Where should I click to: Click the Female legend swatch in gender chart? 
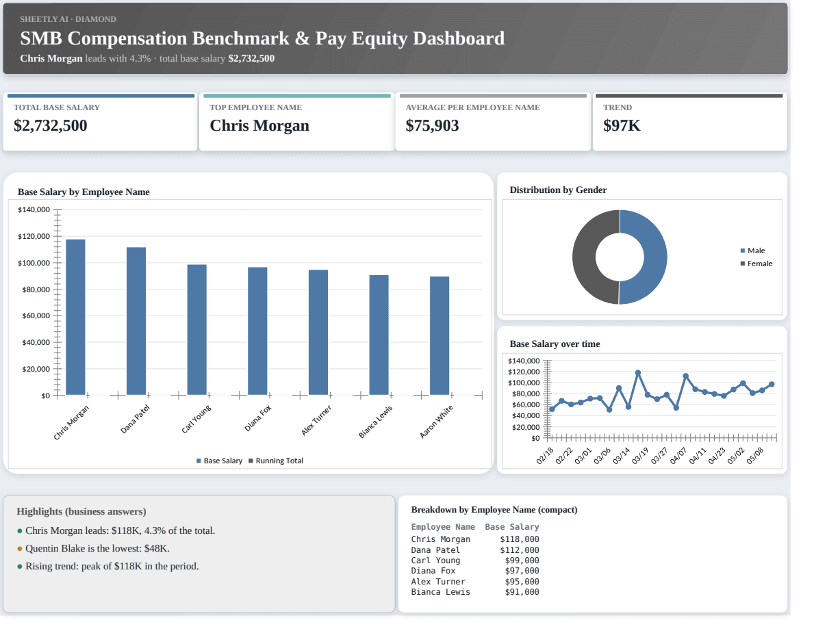coord(743,263)
